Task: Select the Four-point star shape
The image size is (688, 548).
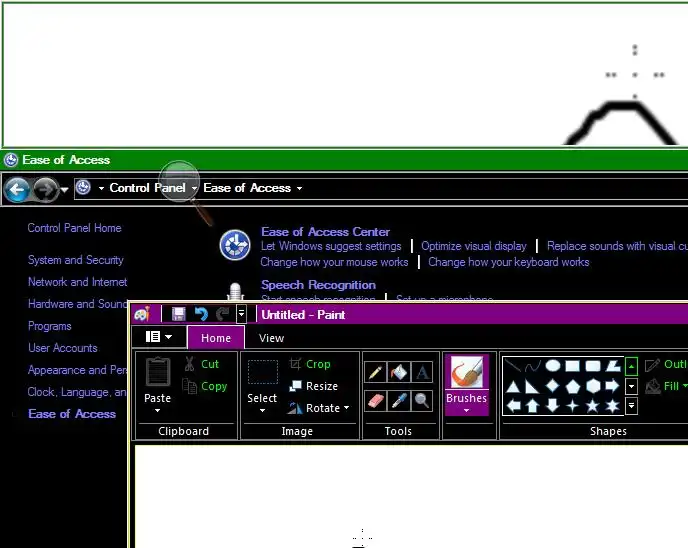Action: coord(573,406)
